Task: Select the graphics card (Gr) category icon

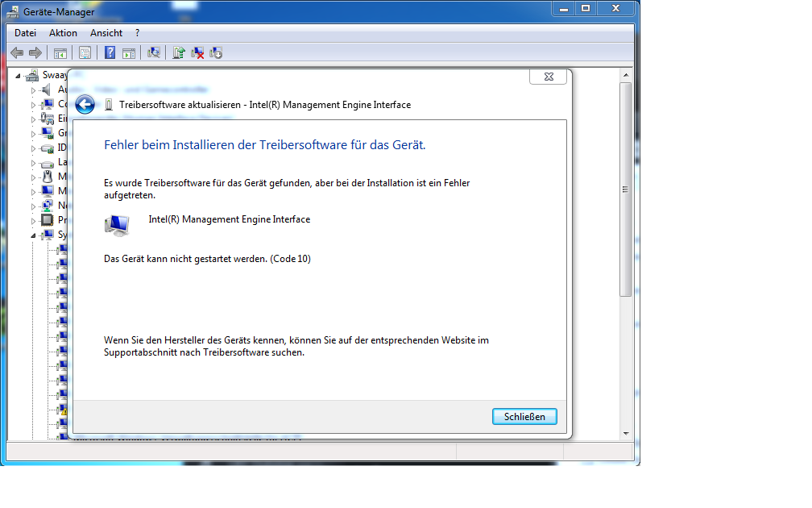Action: [x=47, y=134]
